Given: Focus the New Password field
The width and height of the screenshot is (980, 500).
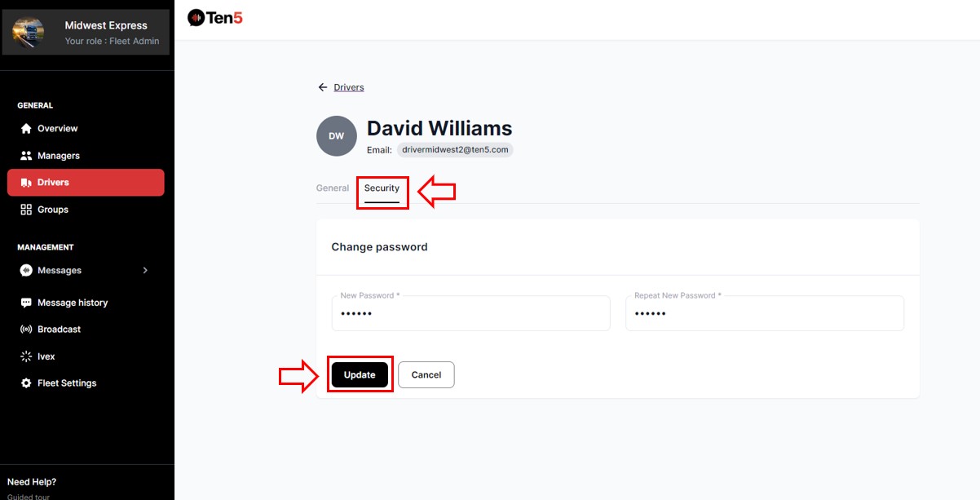Looking at the screenshot, I should [470, 314].
